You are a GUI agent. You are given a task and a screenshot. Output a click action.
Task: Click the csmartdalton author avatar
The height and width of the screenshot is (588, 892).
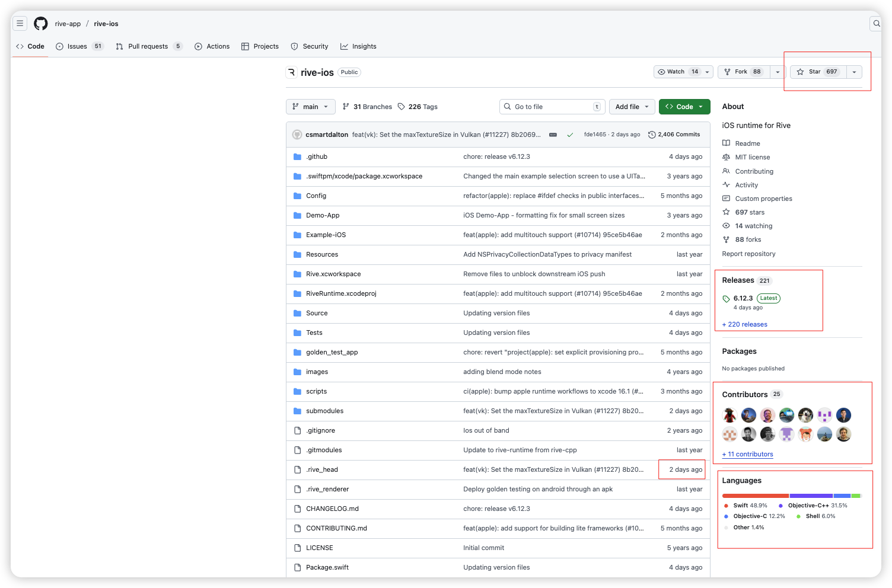coord(297,135)
